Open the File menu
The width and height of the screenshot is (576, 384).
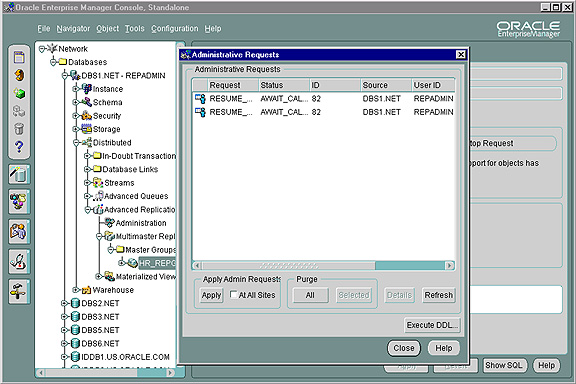43,28
